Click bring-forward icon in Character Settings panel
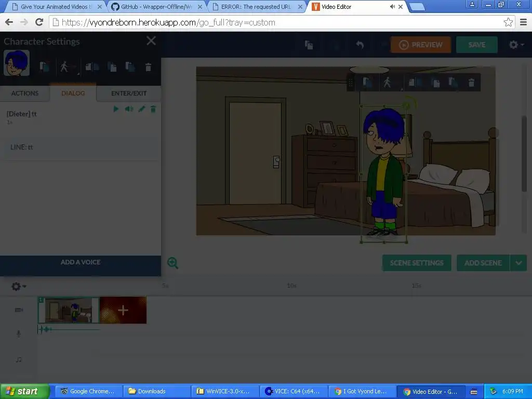 tap(112, 67)
